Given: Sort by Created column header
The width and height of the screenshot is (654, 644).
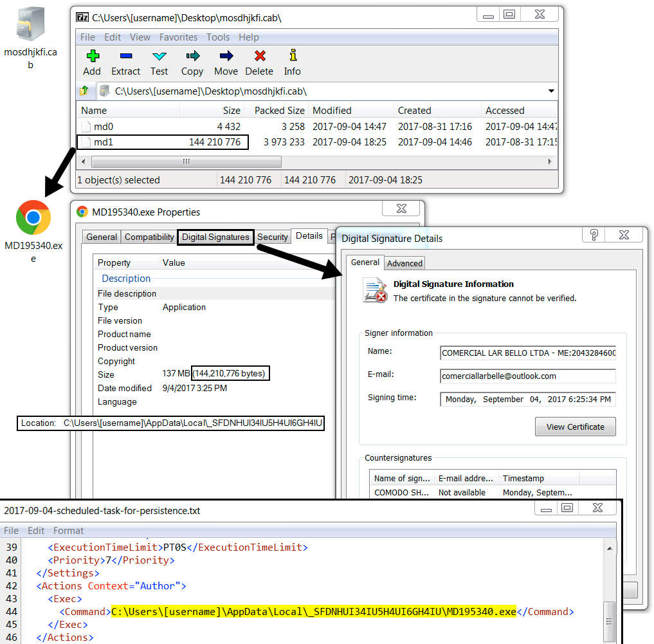Looking at the screenshot, I should [437, 111].
